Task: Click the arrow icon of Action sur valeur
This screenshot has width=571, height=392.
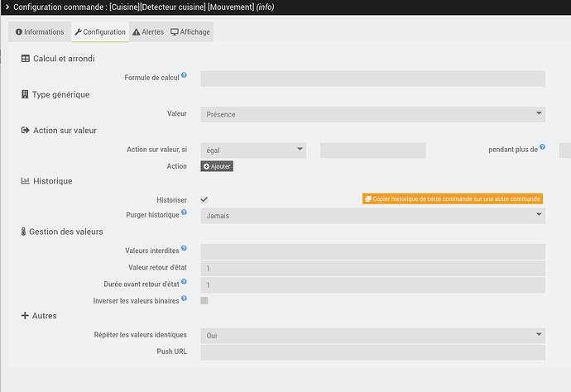Action: point(25,131)
